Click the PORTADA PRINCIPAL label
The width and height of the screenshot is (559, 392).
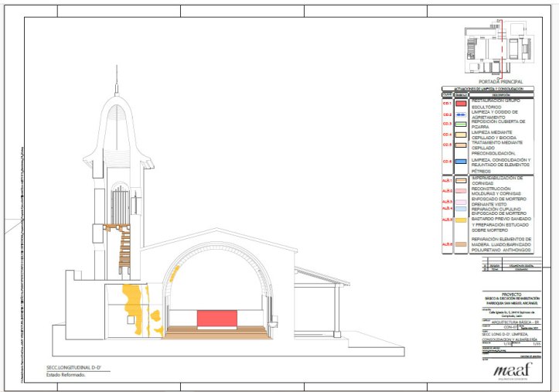click(500, 81)
